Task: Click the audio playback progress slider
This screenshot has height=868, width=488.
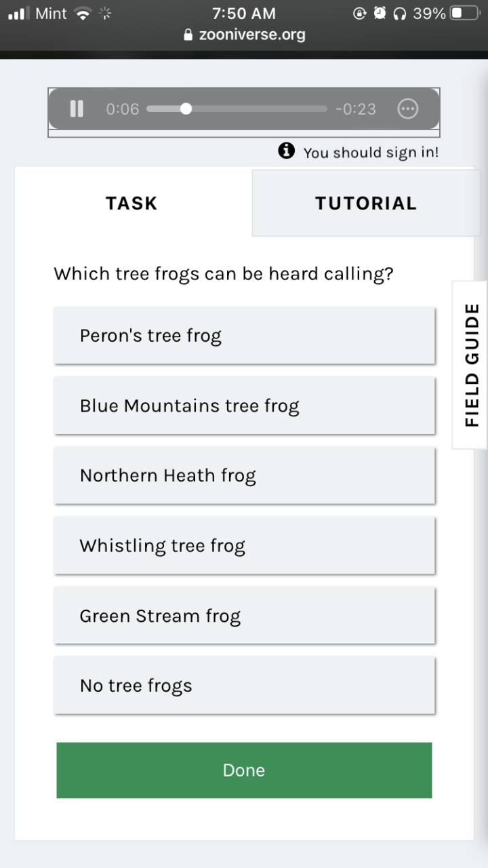Action: (x=237, y=109)
